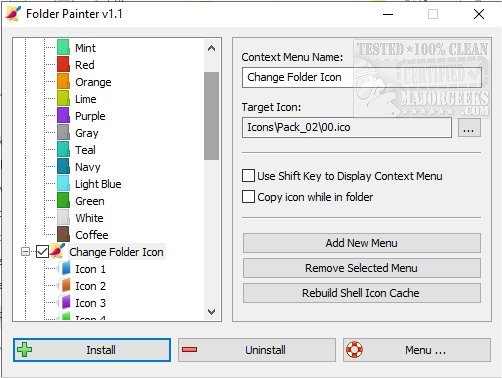Enable Use Shift Key to Display Context Menu
The image size is (502, 378).
tap(248, 175)
